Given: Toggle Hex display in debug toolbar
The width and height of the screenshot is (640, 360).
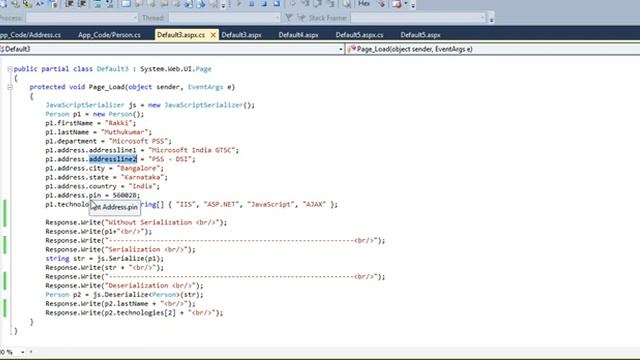Looking at the screenshot, I should pyautogui.click(x=363, y=4).
